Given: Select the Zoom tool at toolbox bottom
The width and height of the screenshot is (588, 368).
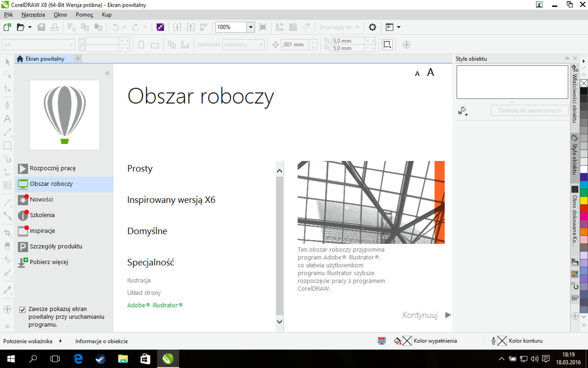Looking at the screenshot, I should (7, 309).
